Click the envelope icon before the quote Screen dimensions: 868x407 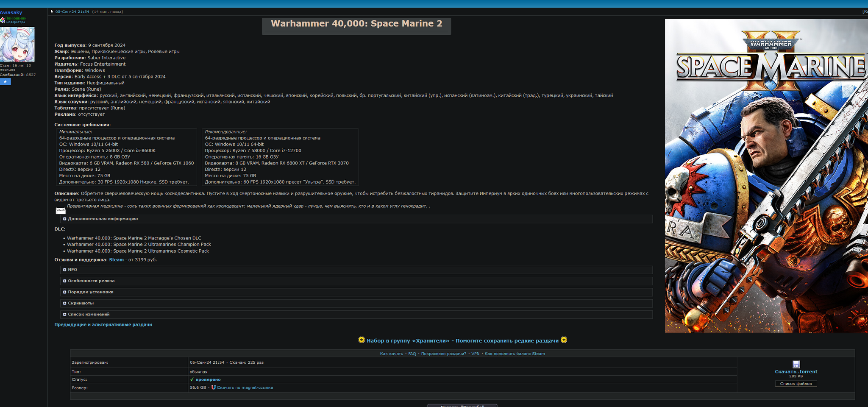61,210
